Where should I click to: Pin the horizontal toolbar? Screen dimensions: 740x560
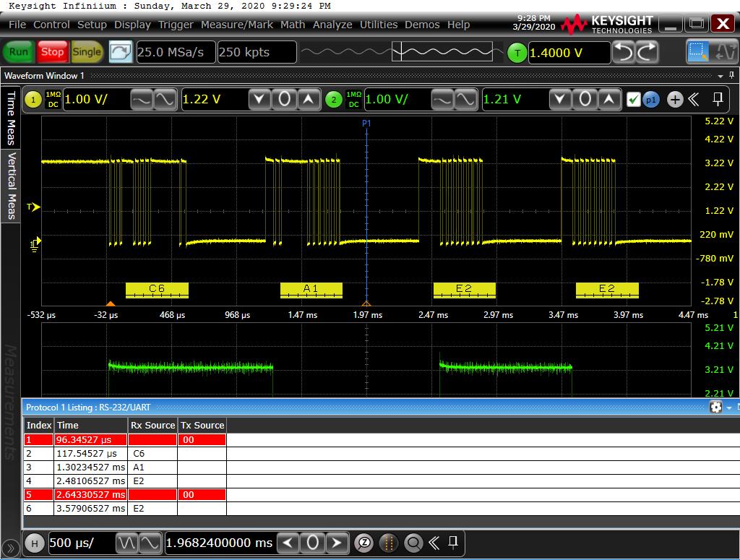pos(453,542)
